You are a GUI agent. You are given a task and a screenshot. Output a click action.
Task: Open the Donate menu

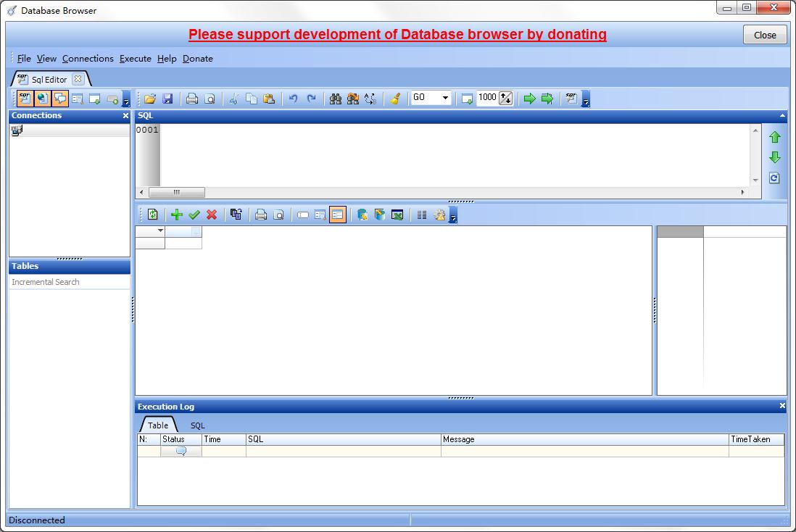pyautogui.click(x=198, y=59)
